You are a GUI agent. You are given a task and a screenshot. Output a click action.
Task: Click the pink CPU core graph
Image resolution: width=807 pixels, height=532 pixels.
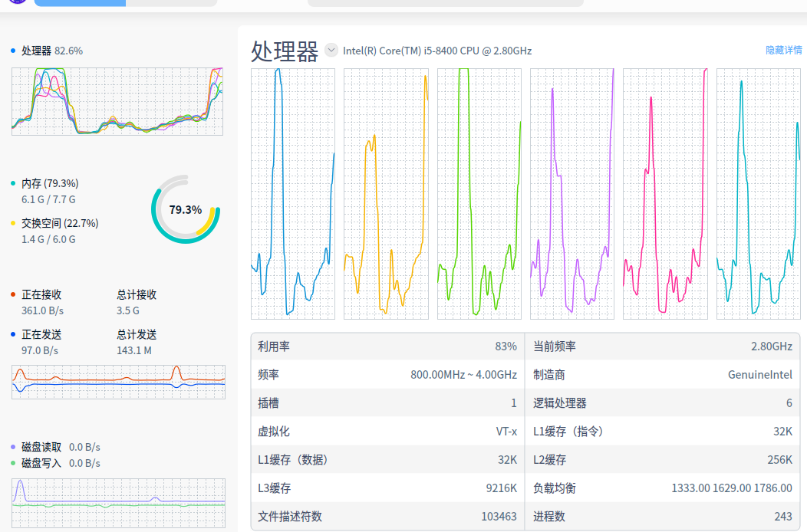(665, 193)
